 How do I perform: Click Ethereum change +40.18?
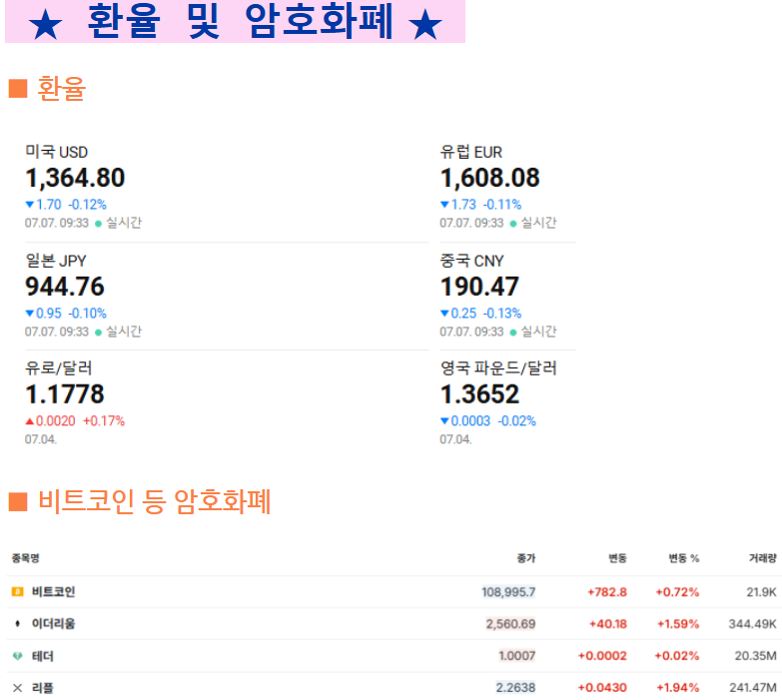[x=608, y=624]
